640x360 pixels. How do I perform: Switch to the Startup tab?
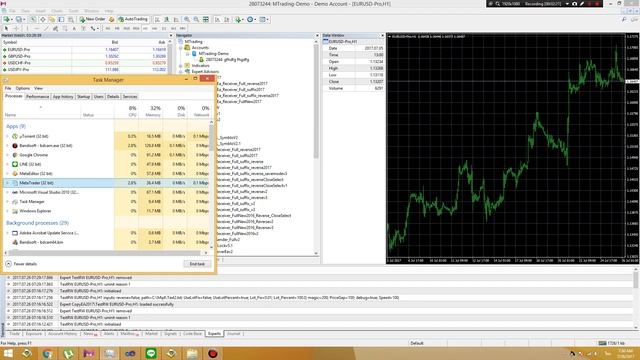[84, 97]
